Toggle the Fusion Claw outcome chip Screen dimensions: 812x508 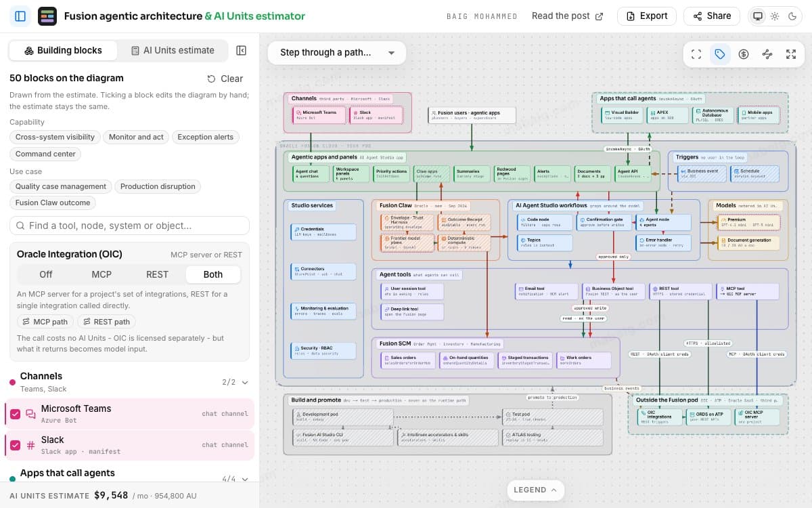(x=53, y=203)
